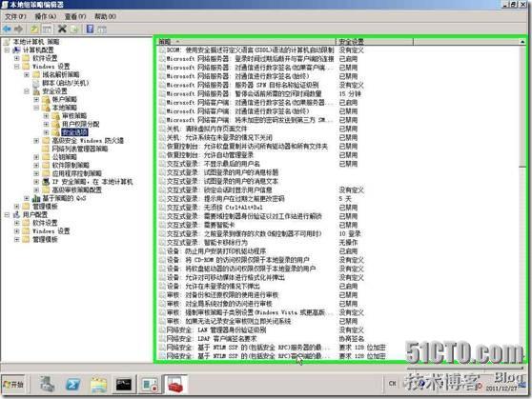Expand the 基于策略的 QoS node

click(27, 198)
